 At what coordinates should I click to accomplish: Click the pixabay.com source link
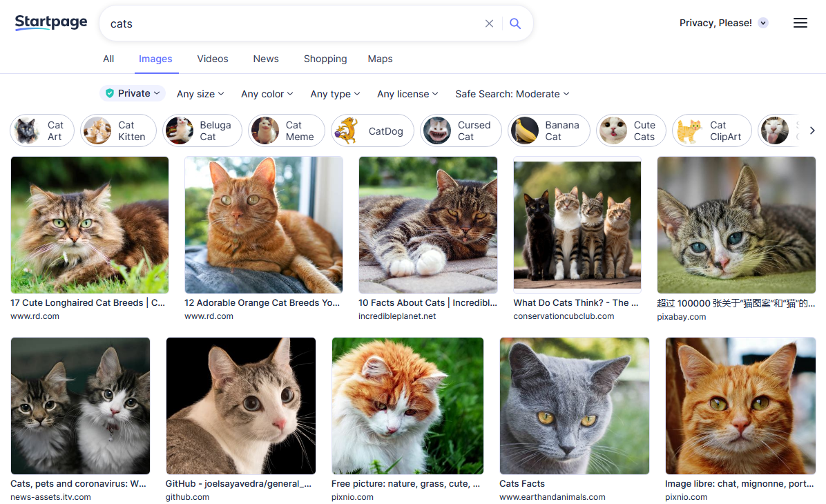pos(682,316)
